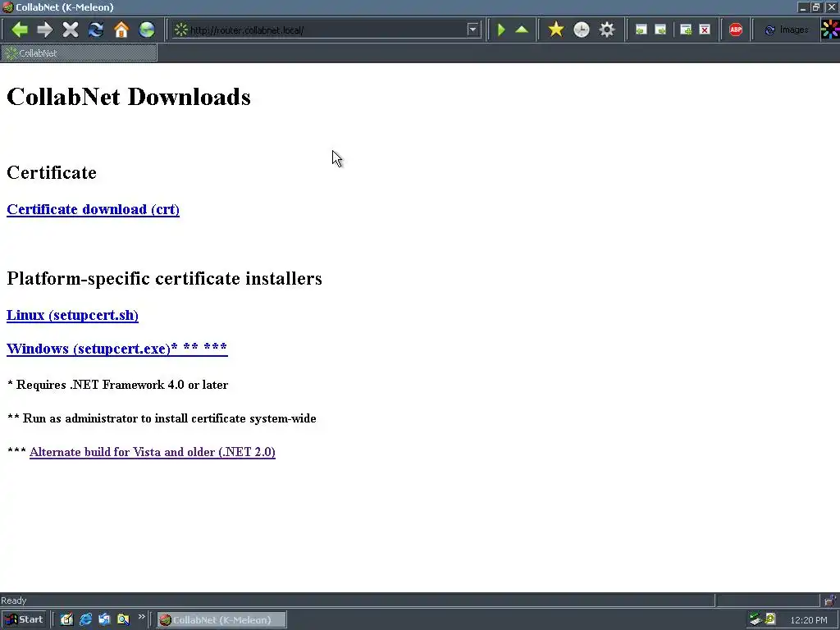Toggle the ABP ad blocker icon
Screen dimensions: 840x630
[x=736, y=30]
